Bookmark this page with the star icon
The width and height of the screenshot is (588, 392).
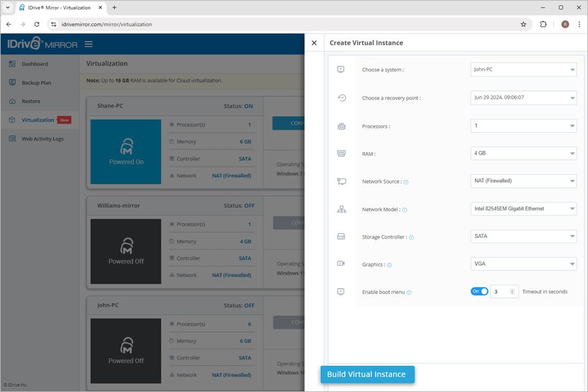coord(523,24)
